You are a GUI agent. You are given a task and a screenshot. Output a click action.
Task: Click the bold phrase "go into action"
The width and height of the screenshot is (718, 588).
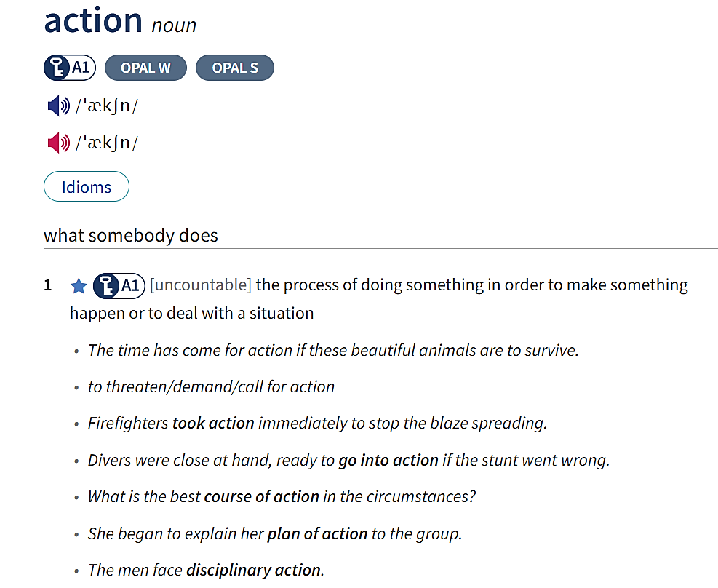pyautogui.click(x=388, y=461)
